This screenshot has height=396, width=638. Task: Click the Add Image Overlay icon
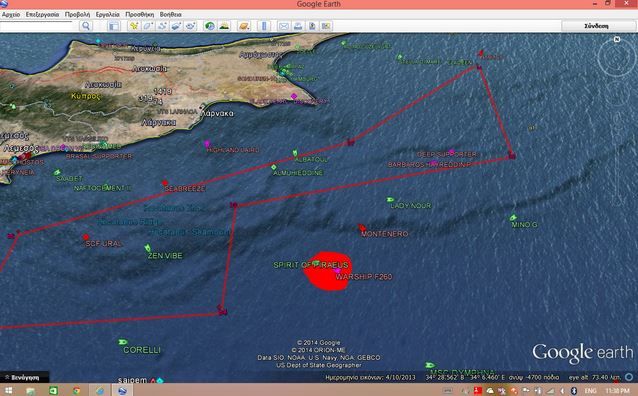click(176, 26)
